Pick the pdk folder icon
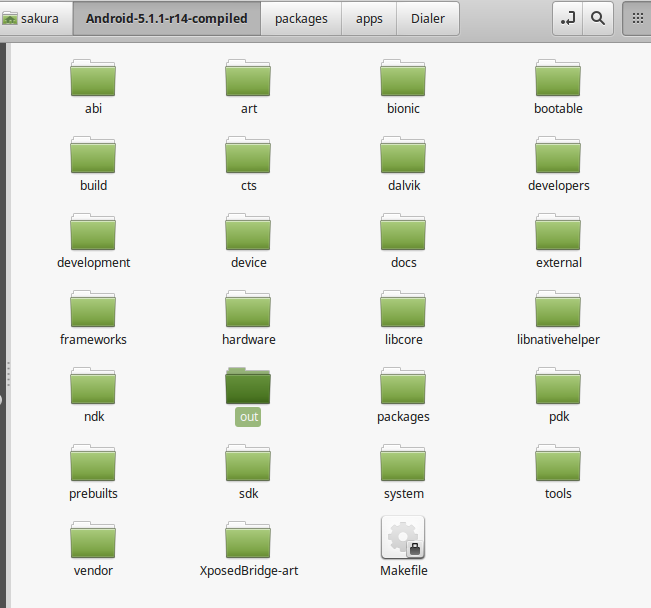This screenshot has height=608, width=651. (558, 386)
